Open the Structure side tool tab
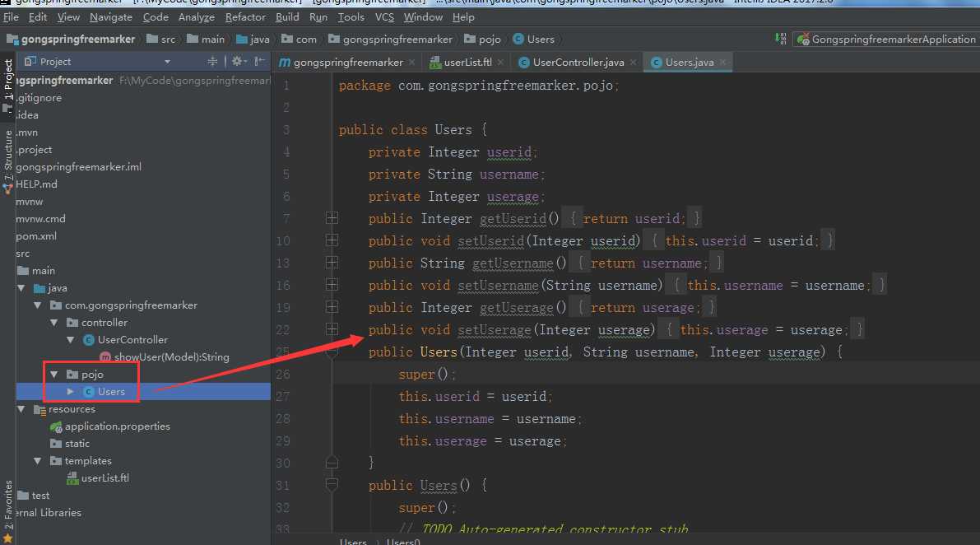Image resolution: width=980 pixels, height=545 pixels. [7, 161]
